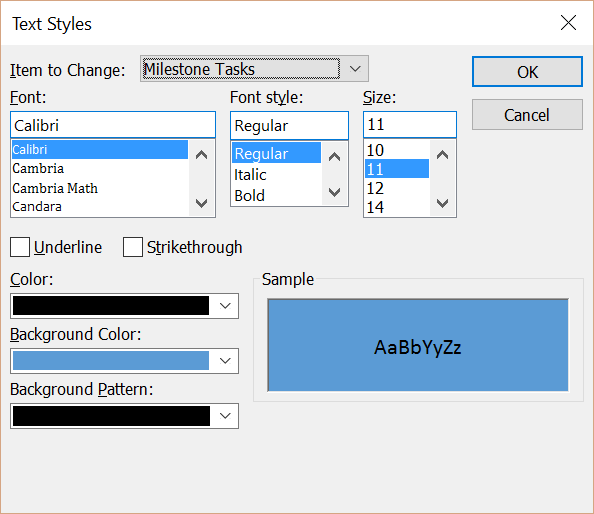The image size is (594, 514).
Task: Select Regular font style in list
Action: [x=277, y=153]
